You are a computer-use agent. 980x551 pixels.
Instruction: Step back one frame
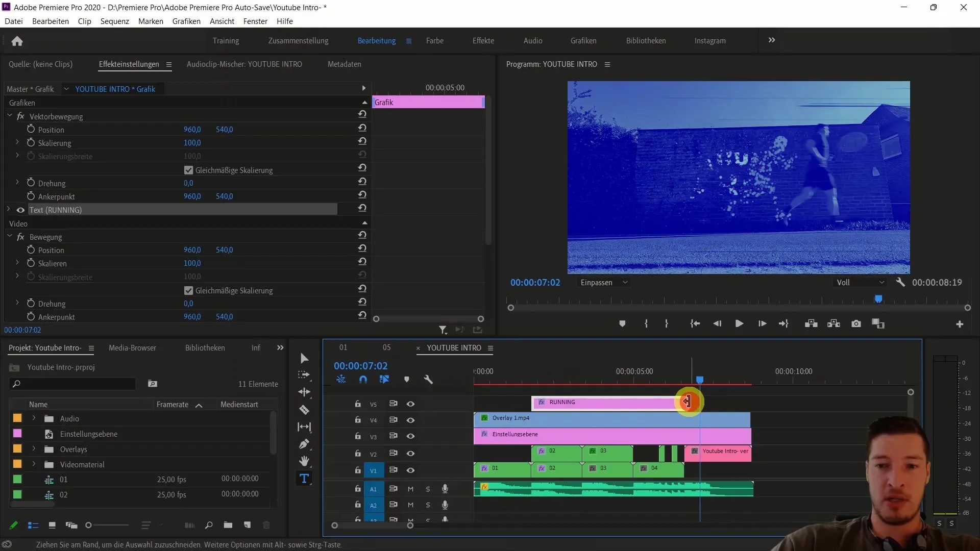coord(717,324)
